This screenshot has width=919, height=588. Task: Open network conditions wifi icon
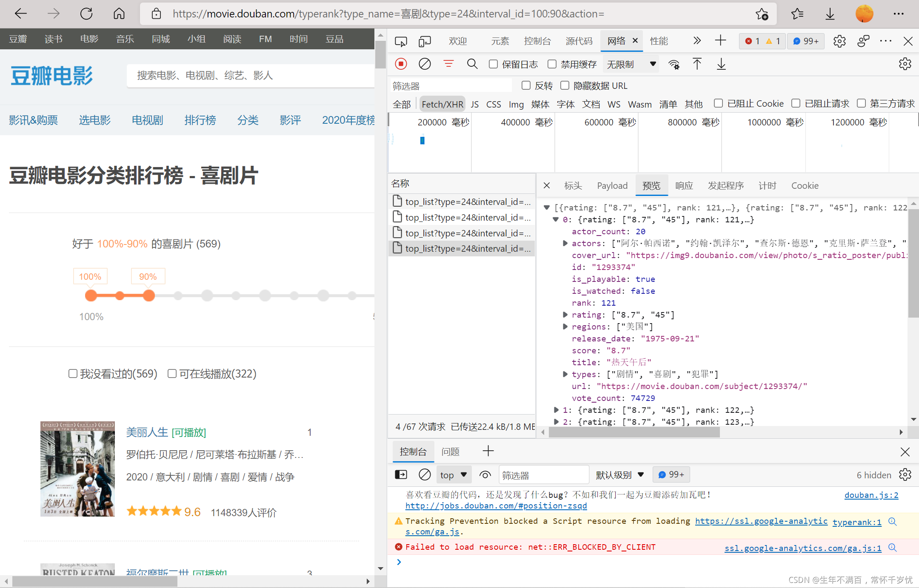click(x=674, y=65)
